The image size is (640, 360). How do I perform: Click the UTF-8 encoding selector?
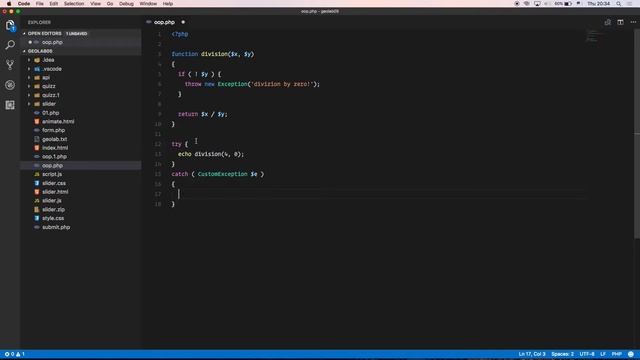coord(587,354)
